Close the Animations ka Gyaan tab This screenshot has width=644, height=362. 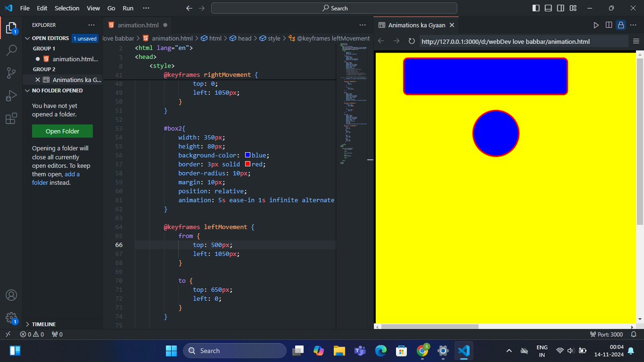point(451,25)
